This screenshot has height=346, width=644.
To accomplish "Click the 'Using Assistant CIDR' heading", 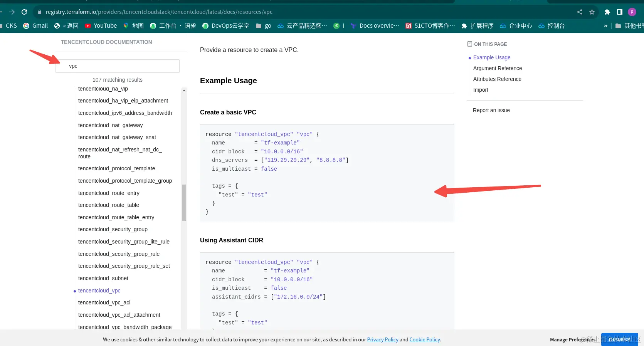I will (232, 240).
